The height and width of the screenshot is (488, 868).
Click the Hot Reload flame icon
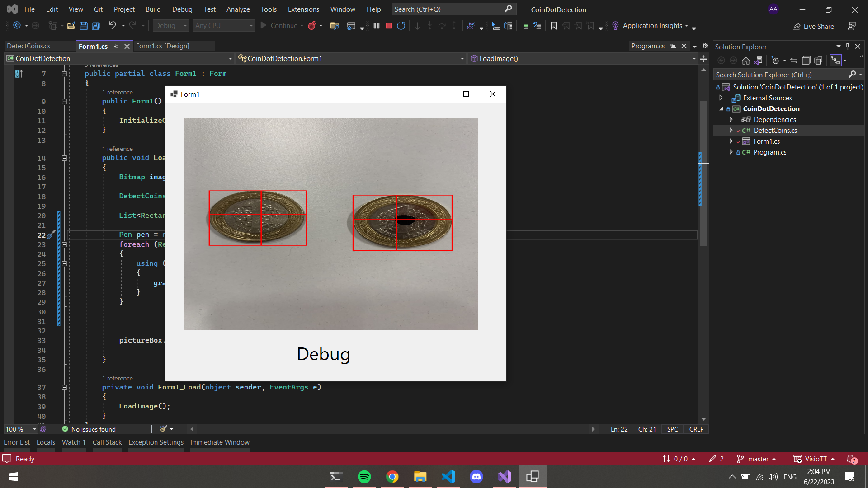coord(312,26)
